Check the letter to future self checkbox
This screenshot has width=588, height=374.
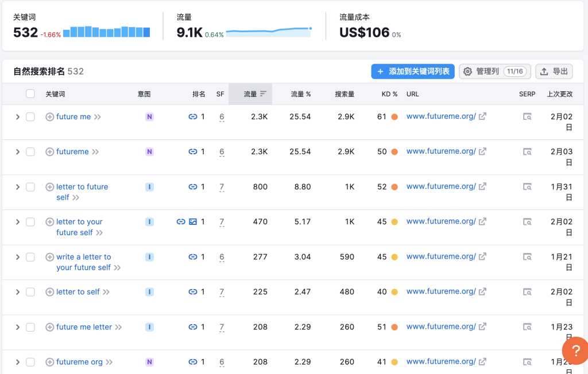(x=30, y=187)
